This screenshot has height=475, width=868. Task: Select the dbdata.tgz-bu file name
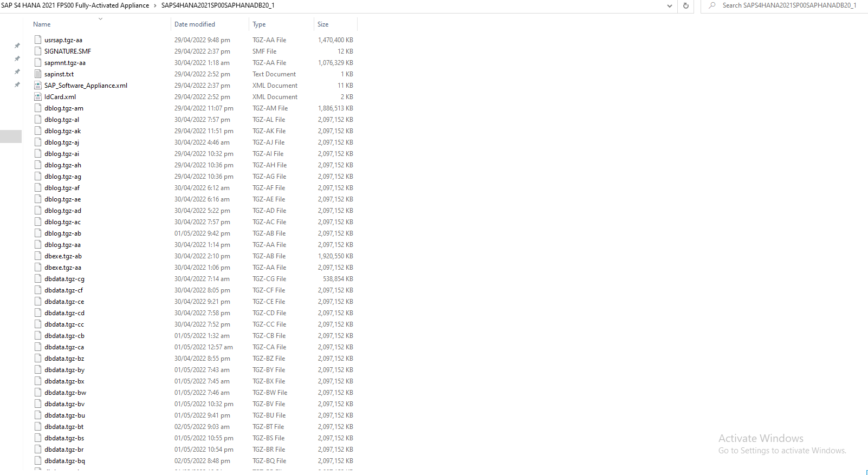tap(65, 415)
